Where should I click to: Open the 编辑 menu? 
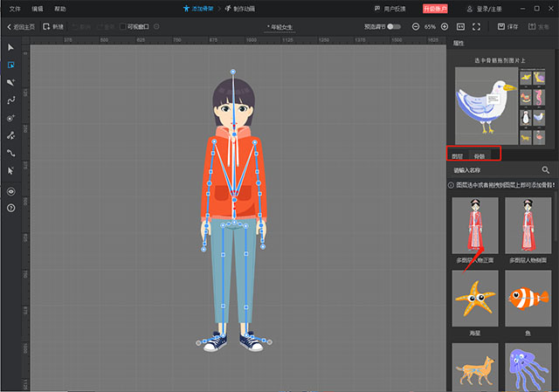point(37,8)
